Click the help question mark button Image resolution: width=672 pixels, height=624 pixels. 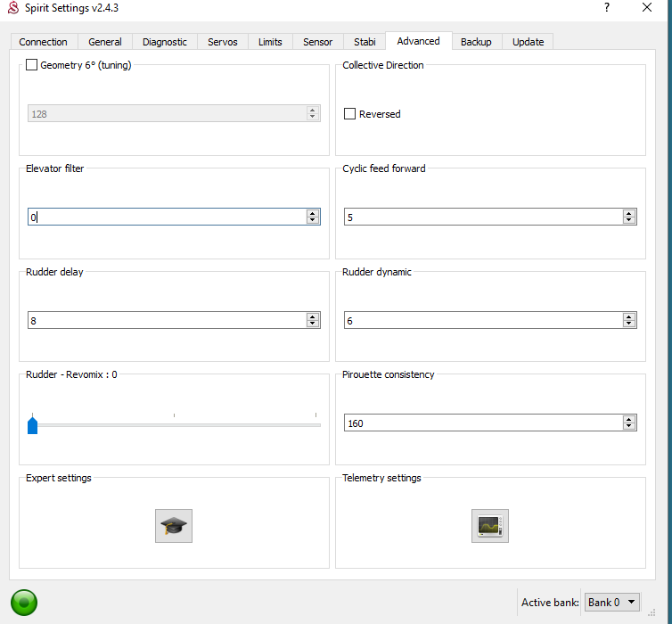click(x=607, y=8)
